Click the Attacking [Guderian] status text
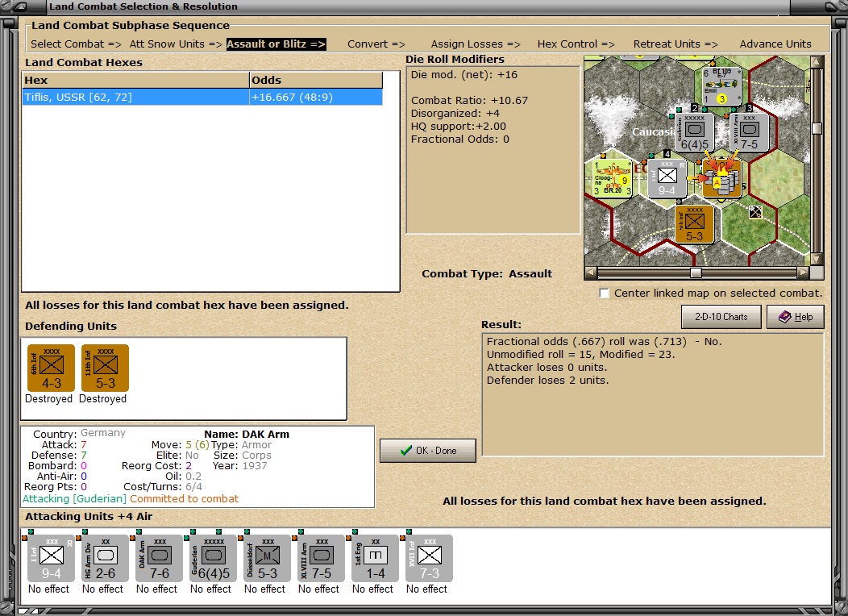This screenshot has height=616, width=848. [x=74, y=499]
